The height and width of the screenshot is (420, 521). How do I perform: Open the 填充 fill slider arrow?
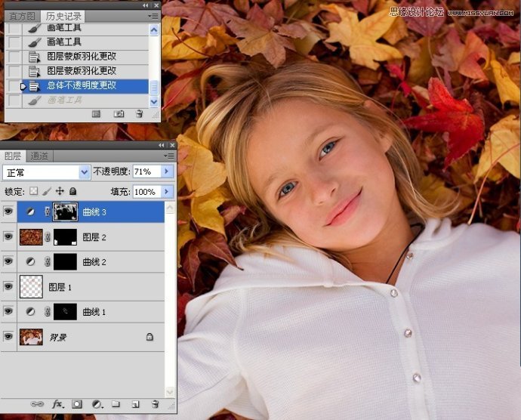(x=167, y=192)
